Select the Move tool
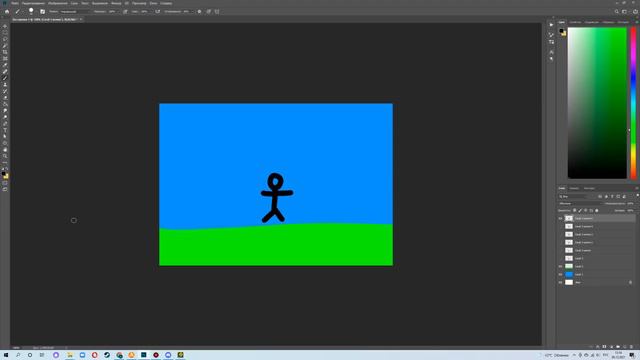The image size is (640, 360). (x=5, y=26)
